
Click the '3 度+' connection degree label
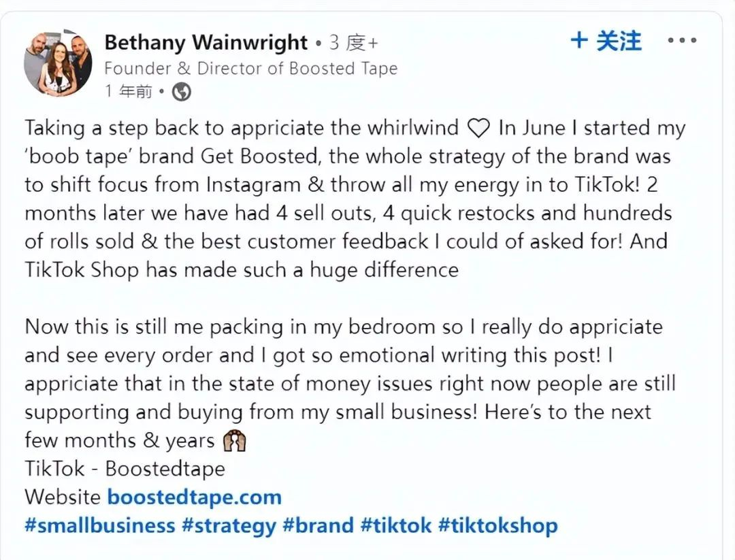pos(353,44)
